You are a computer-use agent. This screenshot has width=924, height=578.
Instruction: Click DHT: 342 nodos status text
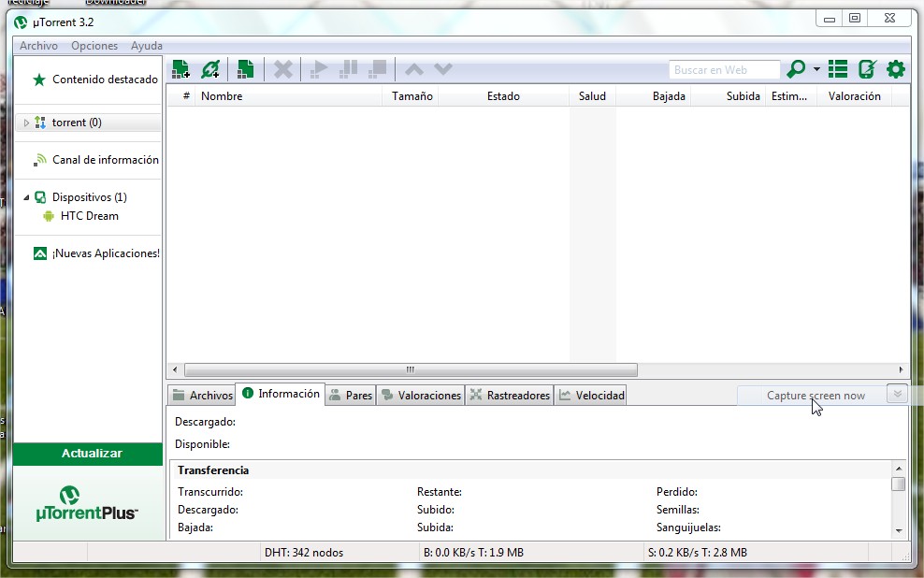coord(304,553)
